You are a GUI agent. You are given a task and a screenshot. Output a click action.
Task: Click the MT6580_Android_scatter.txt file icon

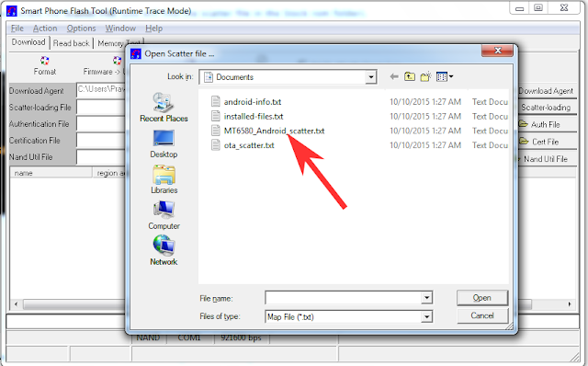coord(216,131)
